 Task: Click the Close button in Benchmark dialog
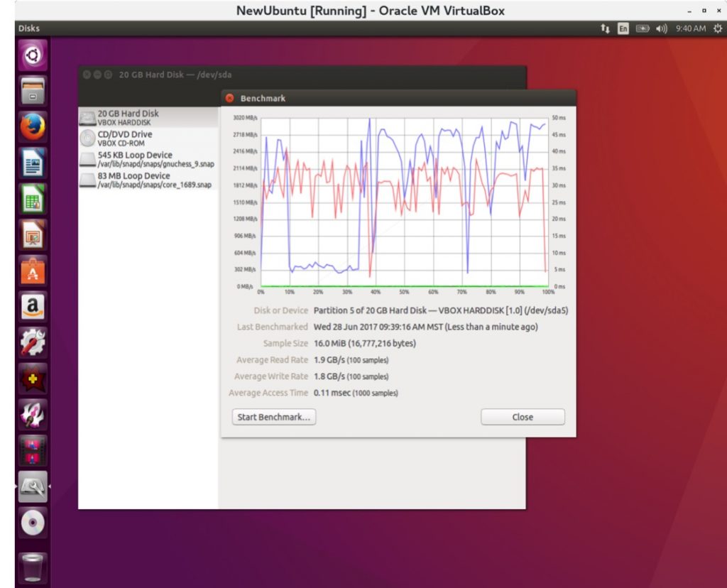pyautogui.click(x=523, y=417)
